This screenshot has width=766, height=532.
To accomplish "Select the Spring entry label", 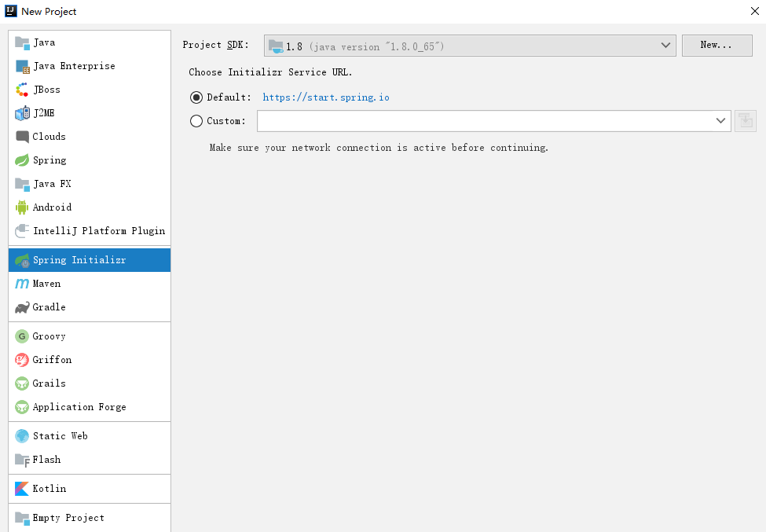I will click(x=49, y=160).
